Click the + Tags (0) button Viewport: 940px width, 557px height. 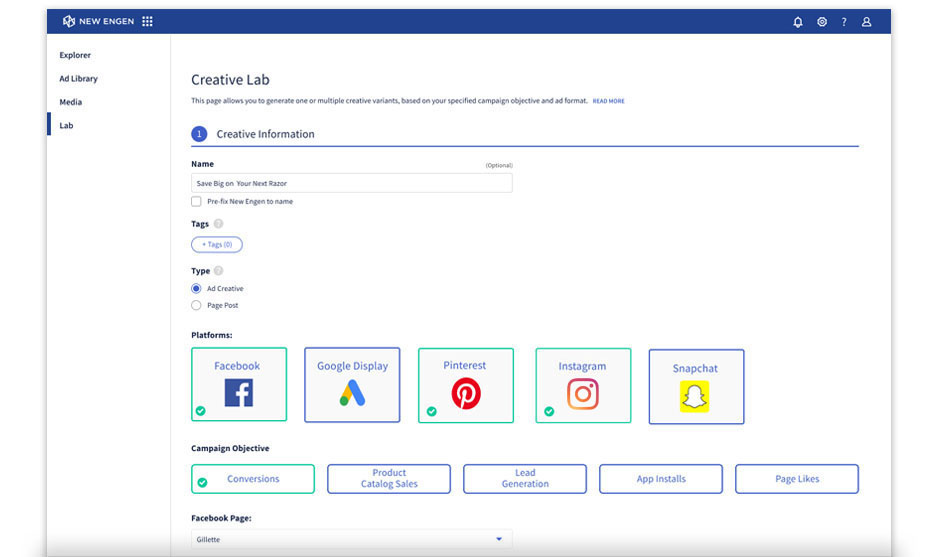click(217, 245)
